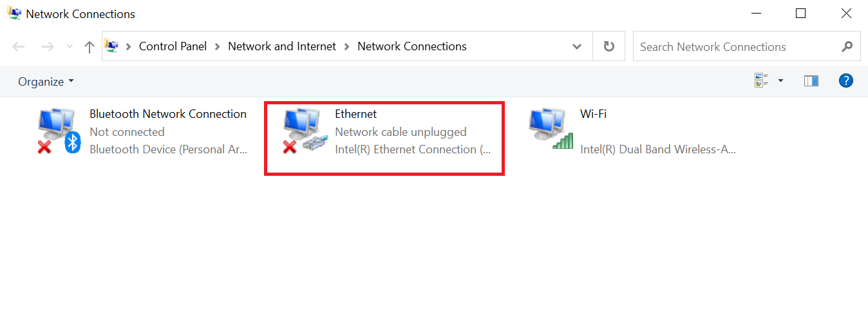Go up one folder level using the arrow

[90, 46]
